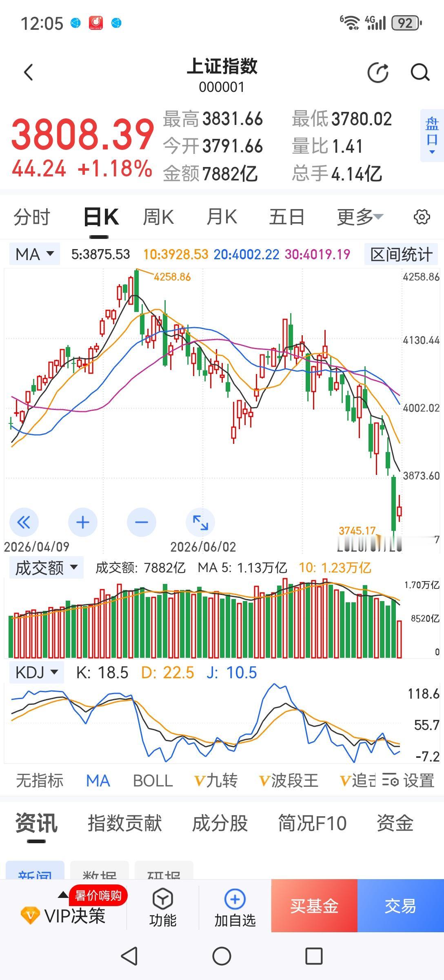Expand chart to fullscreen icon
The width and height of the screenshot is (444, 980).
(x=200, y=522)
